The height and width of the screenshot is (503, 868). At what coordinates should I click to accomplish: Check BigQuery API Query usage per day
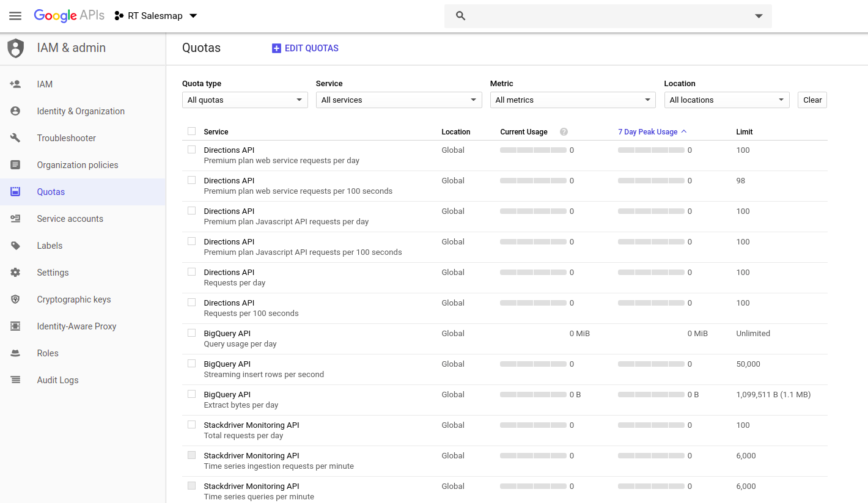(192, 333)
